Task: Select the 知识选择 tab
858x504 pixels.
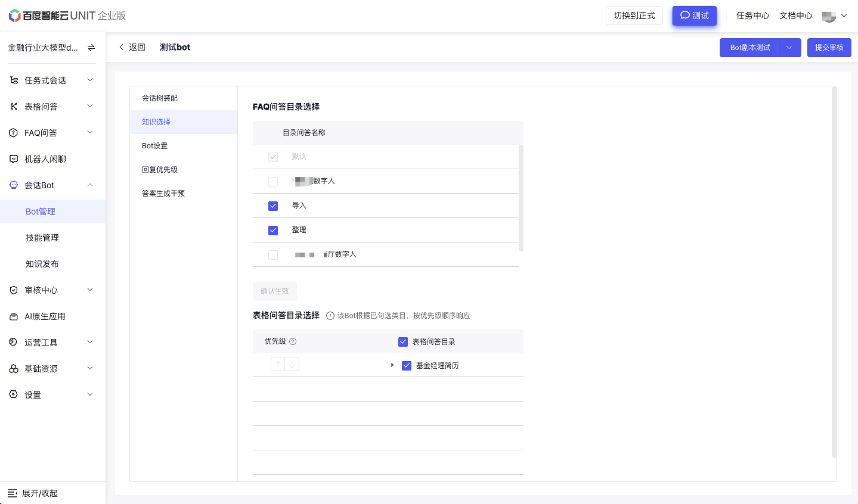Action: (184, 122)
